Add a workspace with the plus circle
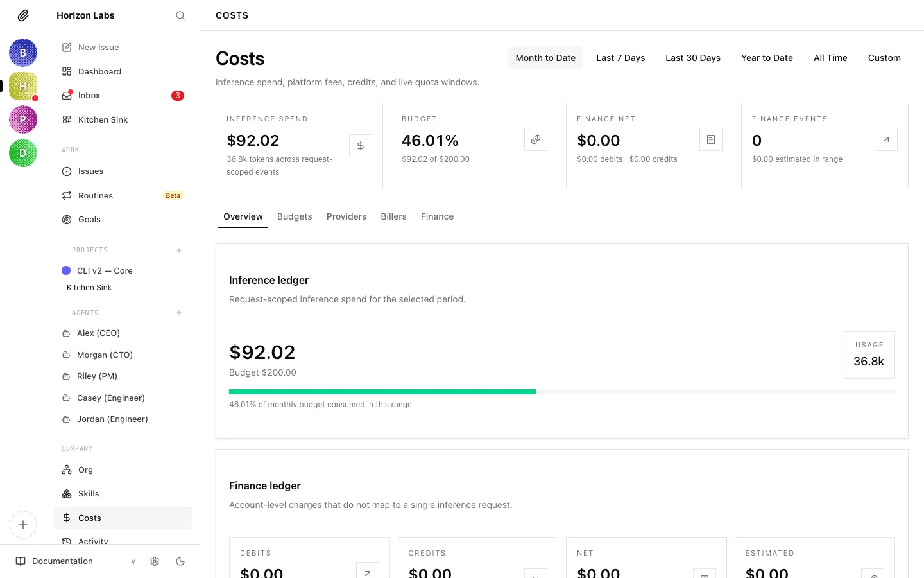Screen dimensions: 924x578 (x=23, y=525)
